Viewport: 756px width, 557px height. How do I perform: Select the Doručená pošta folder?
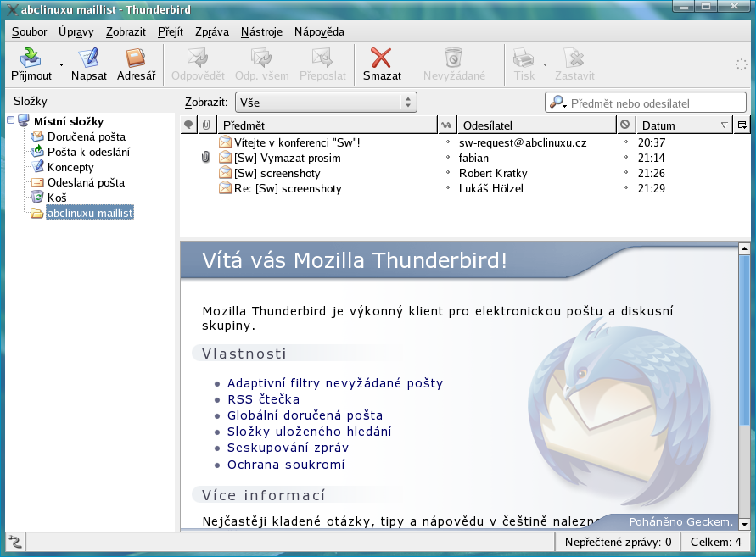[87, 136]
